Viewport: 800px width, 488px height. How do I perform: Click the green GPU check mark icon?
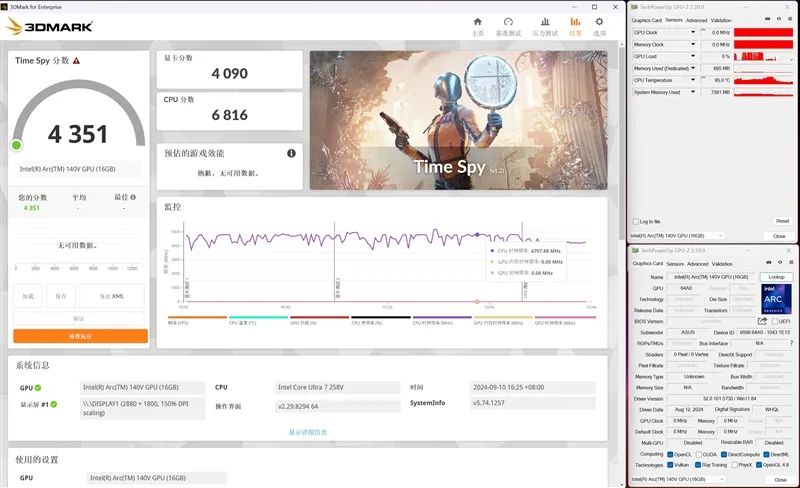pos(38,387)
